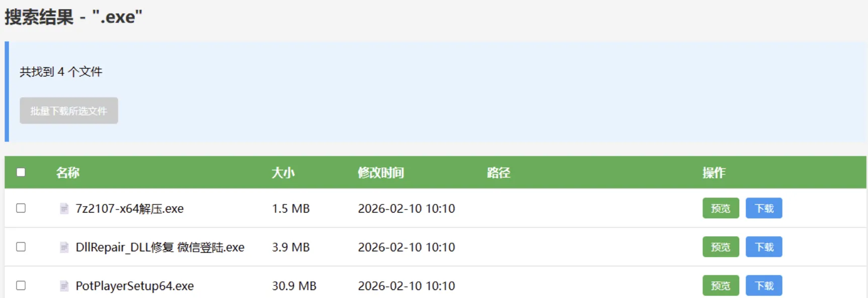Sort by the 修改时间 column header
The image size is (868, 298).
click(380, 172)
